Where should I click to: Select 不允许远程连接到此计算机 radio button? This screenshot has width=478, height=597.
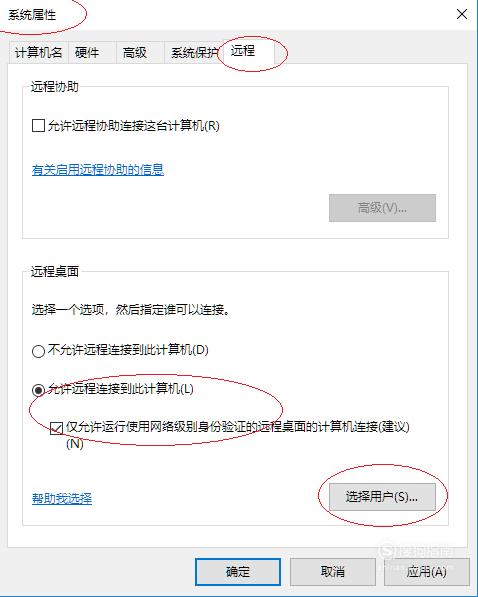click(x=38, y=351)
